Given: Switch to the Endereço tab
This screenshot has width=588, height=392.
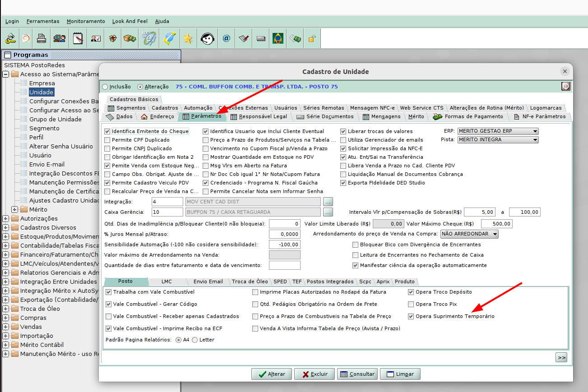Looking at the screenshot, I should [157, 117].
